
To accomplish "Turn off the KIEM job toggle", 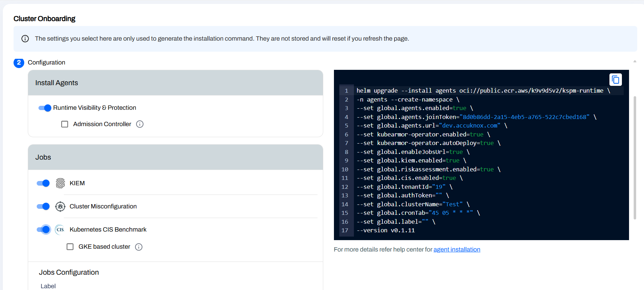I will 43,183.
